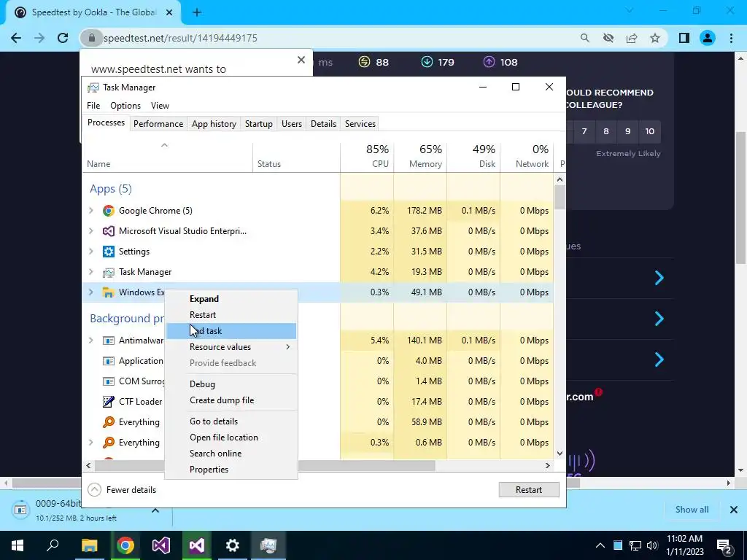This screenshot has width=747, height=560.
Task: Select rating 10 on Speedtest survey
Action: [x=650, y=131]
